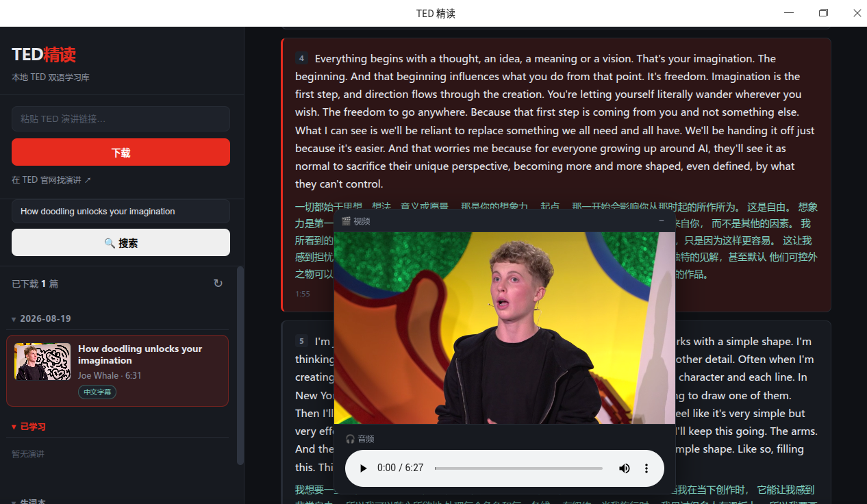Image resolution: width=867 pixels, height=504 pixels.
Task: Maximize the TED 精读 window
Action: (823, 13)
